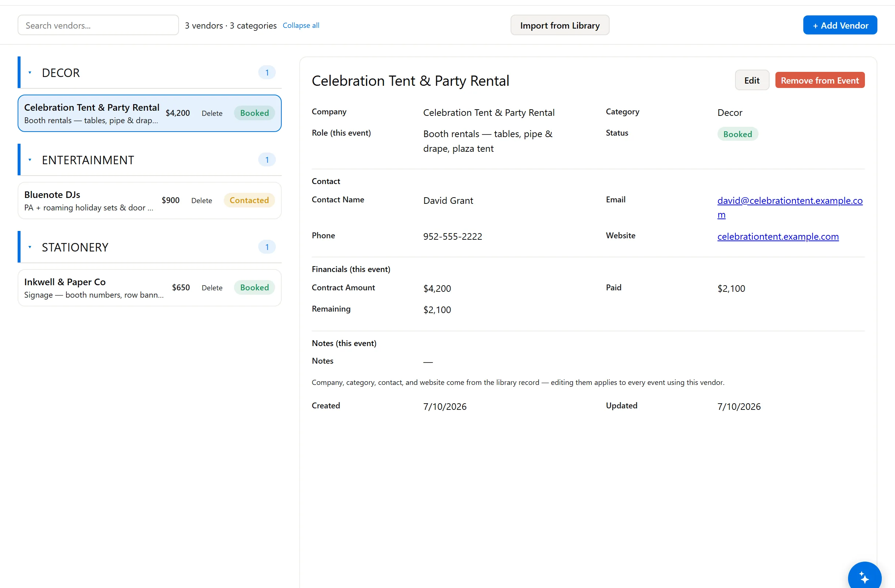Image resolution: width=895 pixels, height=588 pixels.
Task: Click the Paid value $2,100
Action: coord(731,289)
